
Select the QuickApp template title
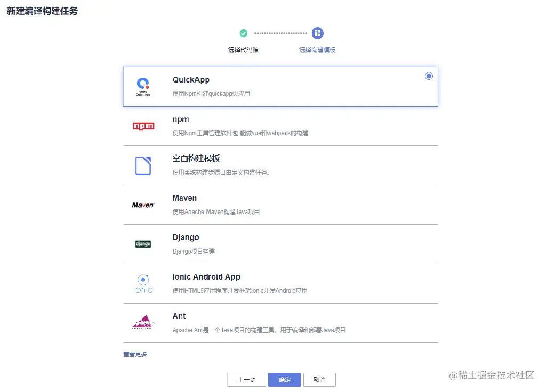pyautogui.click(x=191, y=80)
